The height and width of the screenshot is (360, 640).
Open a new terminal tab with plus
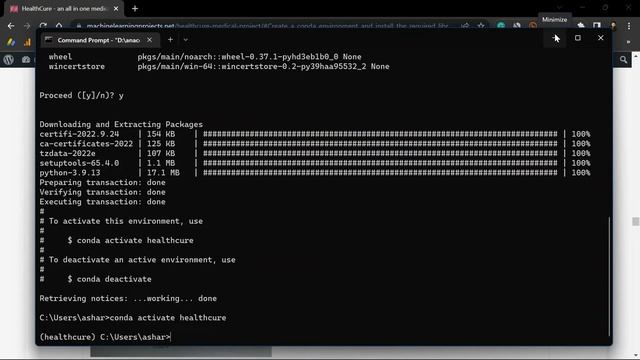170,40
